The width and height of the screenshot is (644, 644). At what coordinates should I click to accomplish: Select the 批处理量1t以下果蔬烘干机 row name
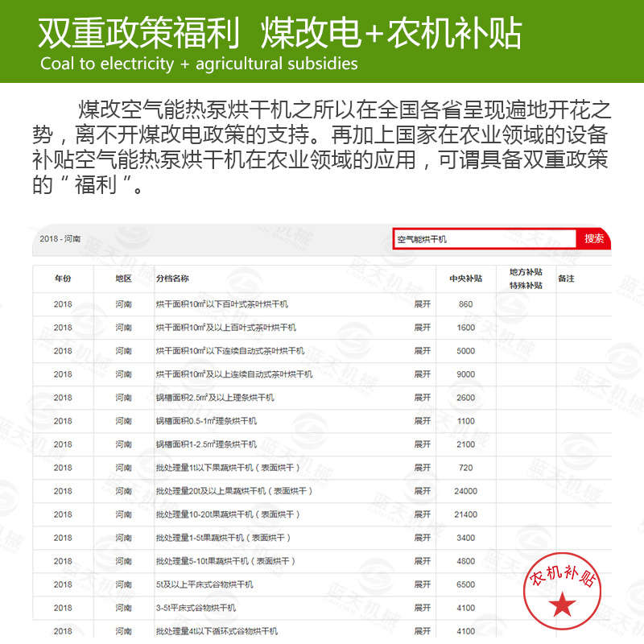229,468
